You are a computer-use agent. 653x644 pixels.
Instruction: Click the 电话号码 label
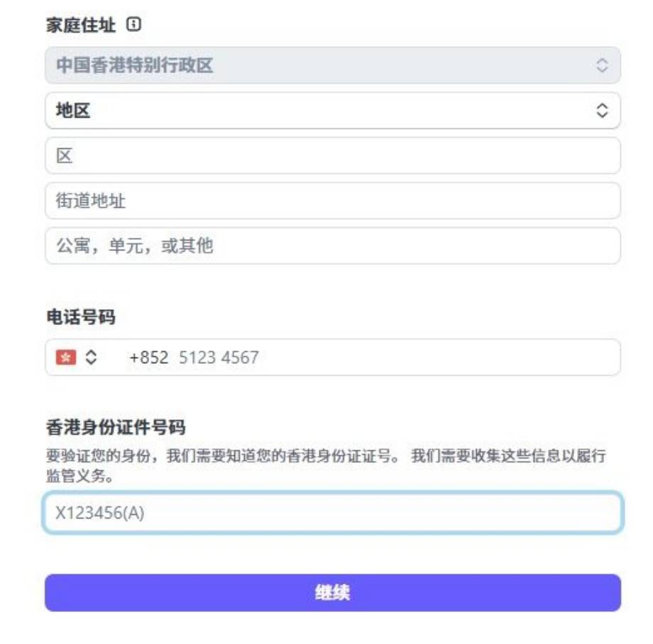81,318
